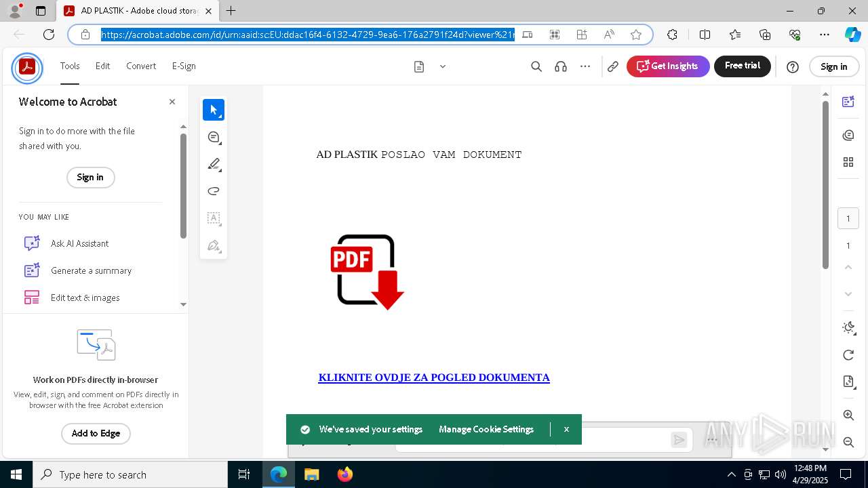This screenshot has width=868, height=488.
Task: Click the taskbar search box
Action: click(130, 474)
